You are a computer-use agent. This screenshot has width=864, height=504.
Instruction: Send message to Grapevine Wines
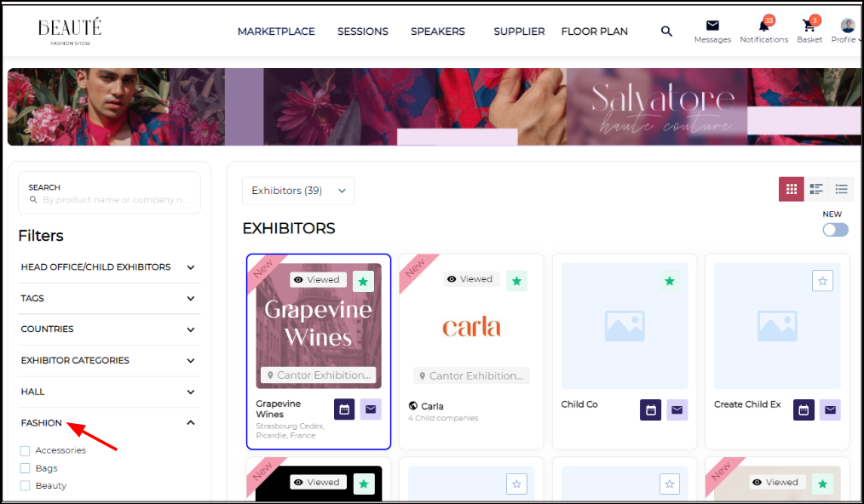(371, 409)
